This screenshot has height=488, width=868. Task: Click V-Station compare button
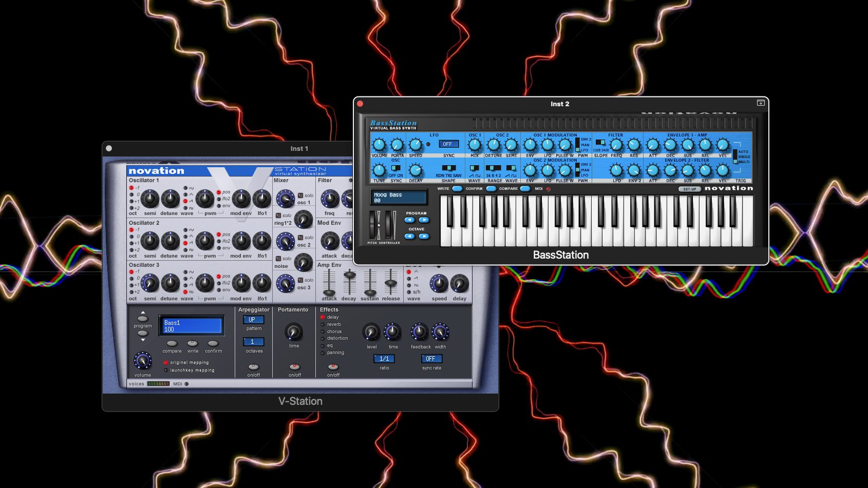172,343
